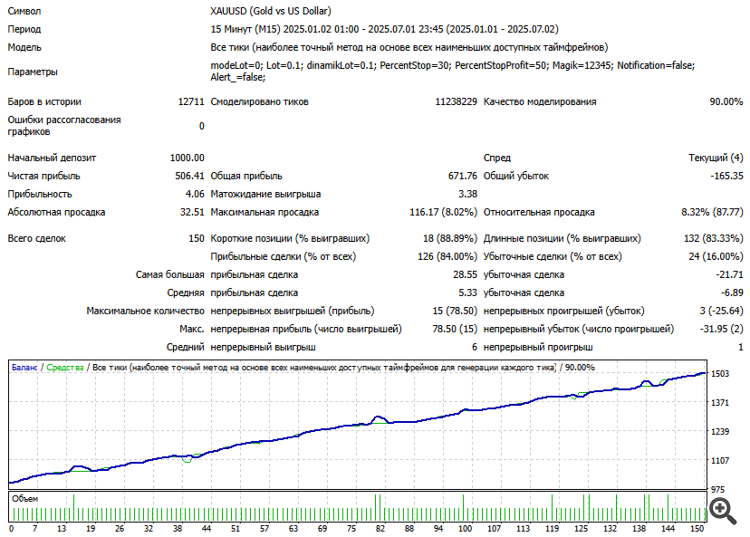This screenshot has height=537, width=750.
Task: Click the Объем volume panel label
Action: pyautogui.click(x=25, y=499)
